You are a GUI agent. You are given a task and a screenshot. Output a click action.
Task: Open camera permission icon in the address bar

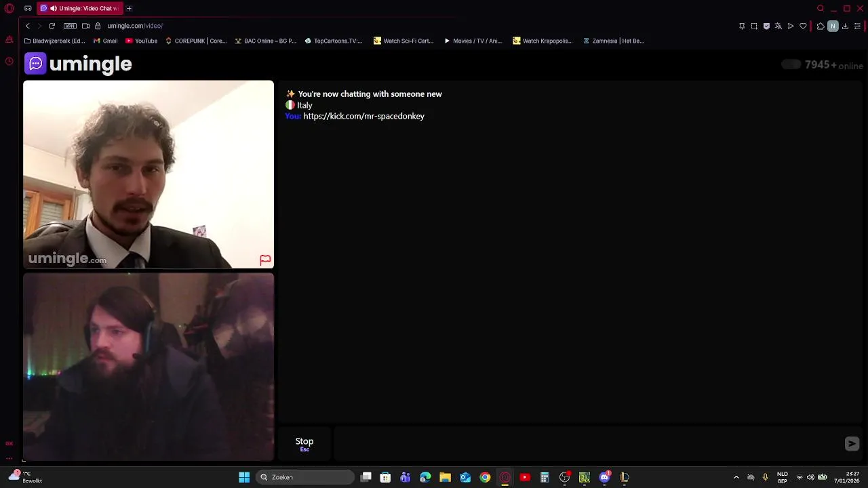85,26
